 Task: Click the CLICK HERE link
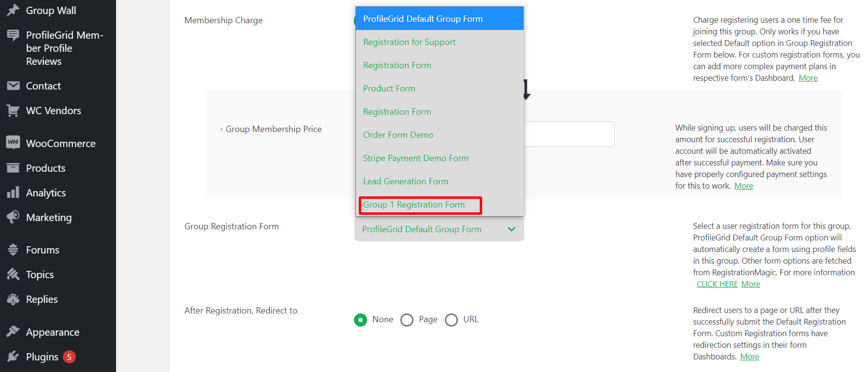717,284
